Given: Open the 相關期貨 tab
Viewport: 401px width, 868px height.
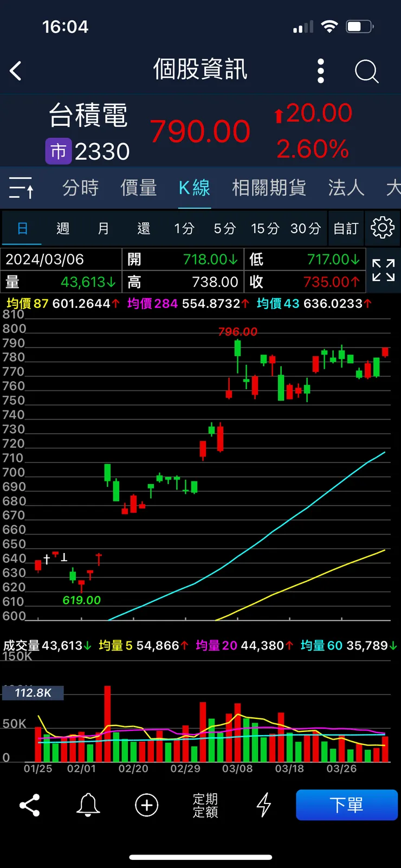Looking at the screenshot, I should pyautogui.click(x=269, y=188).
